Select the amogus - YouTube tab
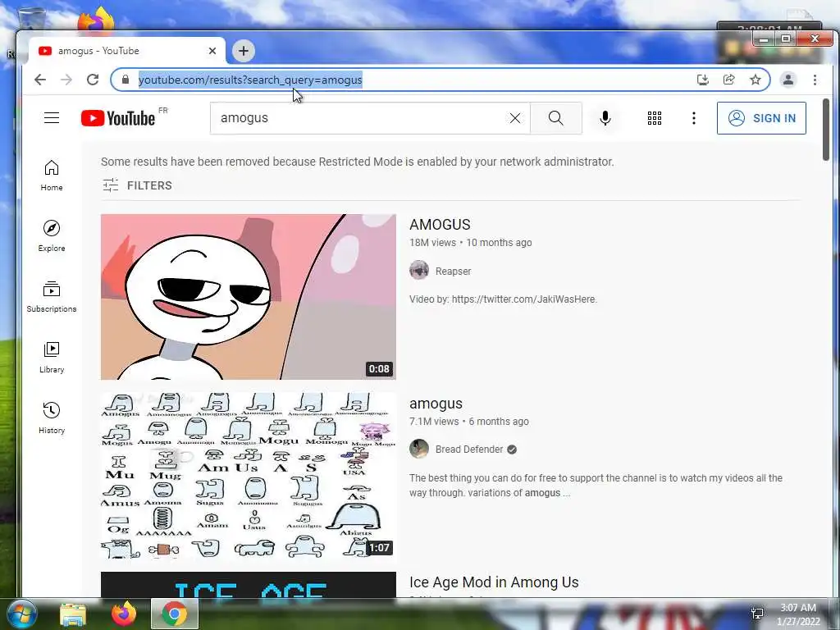The height and width of the screenshot is (630, 840). [126, 51]
